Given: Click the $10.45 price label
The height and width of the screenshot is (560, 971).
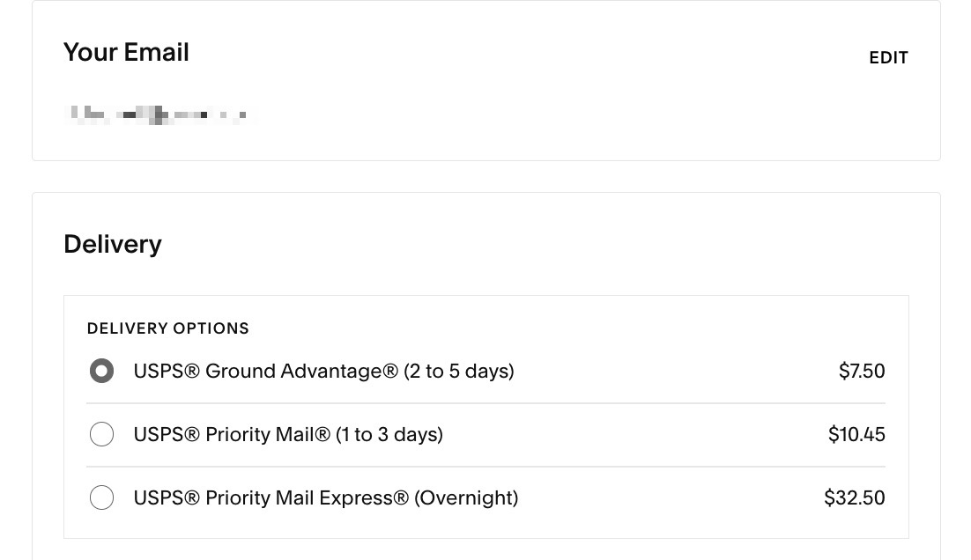Looking at the screenshot, I should (856, 434).
